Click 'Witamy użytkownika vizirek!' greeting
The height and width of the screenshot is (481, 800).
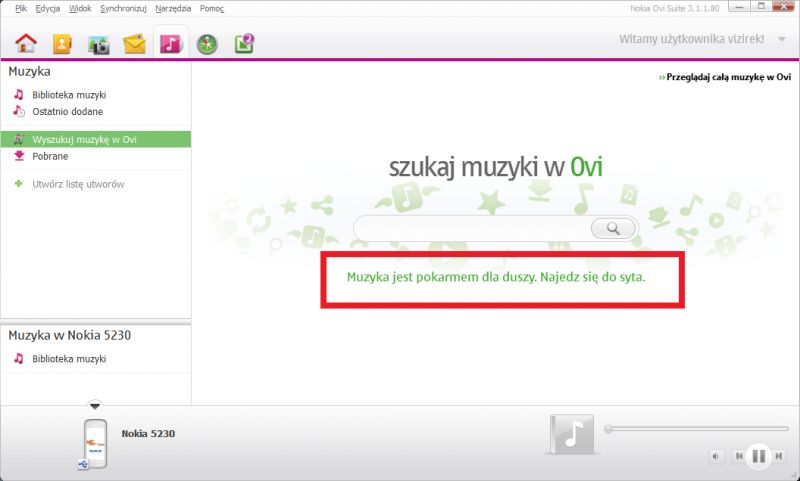691,39
